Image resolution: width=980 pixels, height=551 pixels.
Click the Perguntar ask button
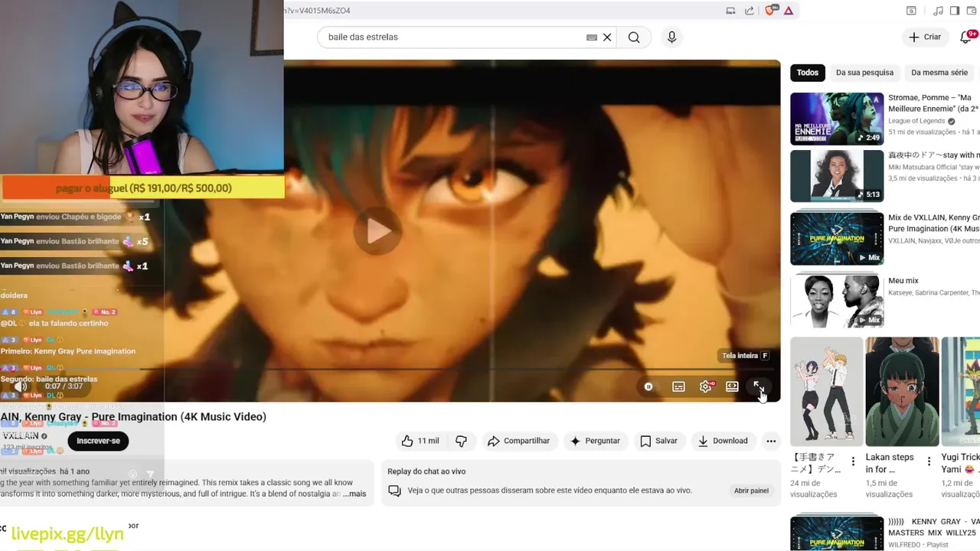595,441
